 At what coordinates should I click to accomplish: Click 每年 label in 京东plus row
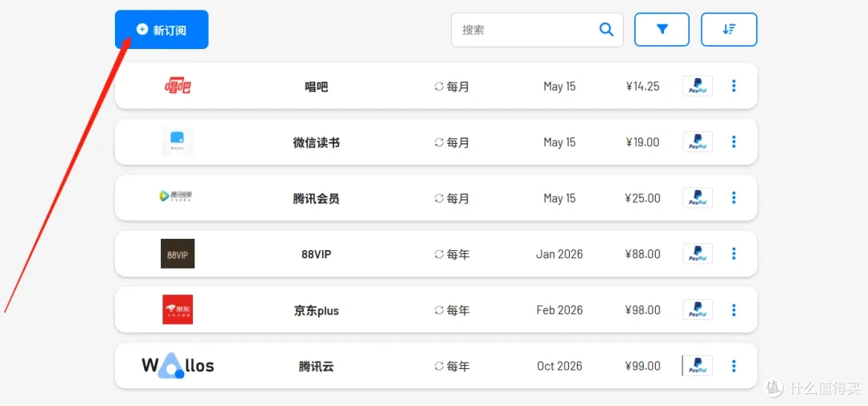[x=458, y=311]
